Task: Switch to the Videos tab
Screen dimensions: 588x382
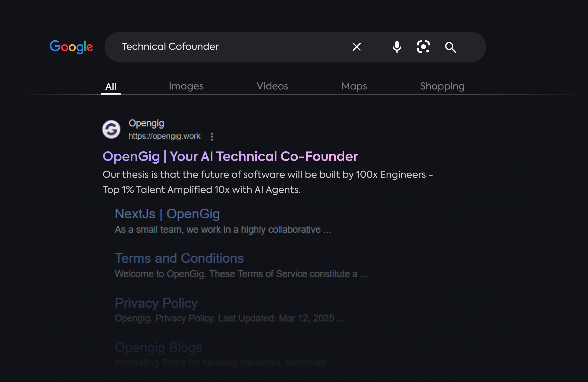Action: pos(272,86)
